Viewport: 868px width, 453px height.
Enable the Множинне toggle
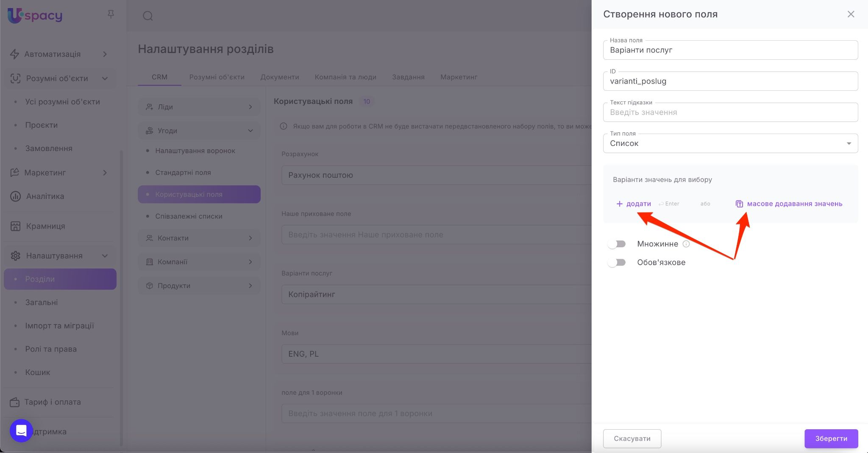coord(617,244)
